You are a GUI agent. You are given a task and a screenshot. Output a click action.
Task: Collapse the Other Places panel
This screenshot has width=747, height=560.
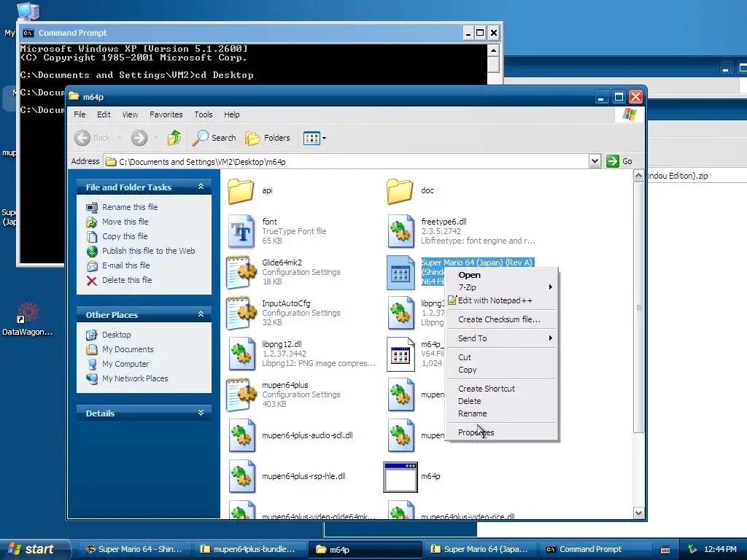tap(201, 314)
